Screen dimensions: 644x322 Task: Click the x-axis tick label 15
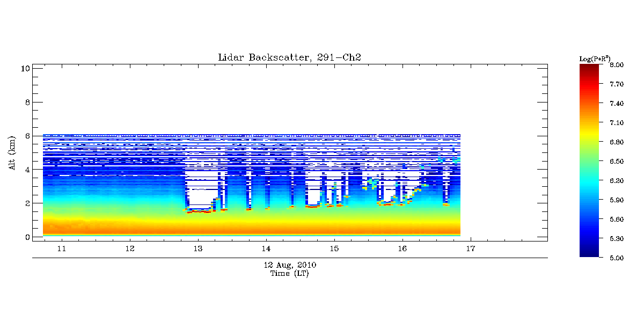(x=334, y=249)
